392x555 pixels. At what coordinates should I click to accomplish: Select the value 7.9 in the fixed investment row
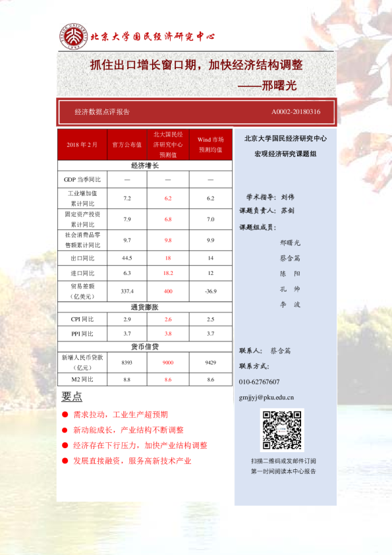click(127, 219)
